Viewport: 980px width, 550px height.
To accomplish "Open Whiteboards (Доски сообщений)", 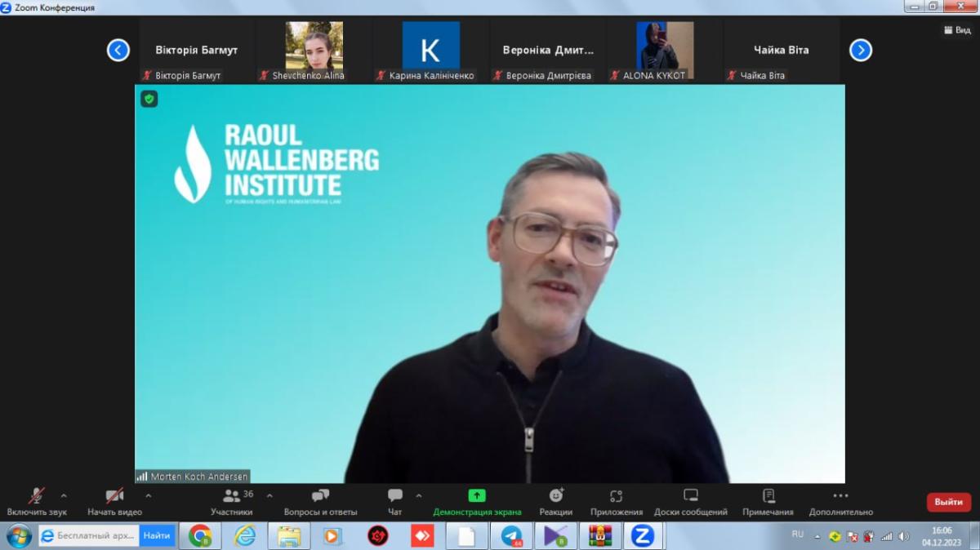I will (x=690, y=496).
